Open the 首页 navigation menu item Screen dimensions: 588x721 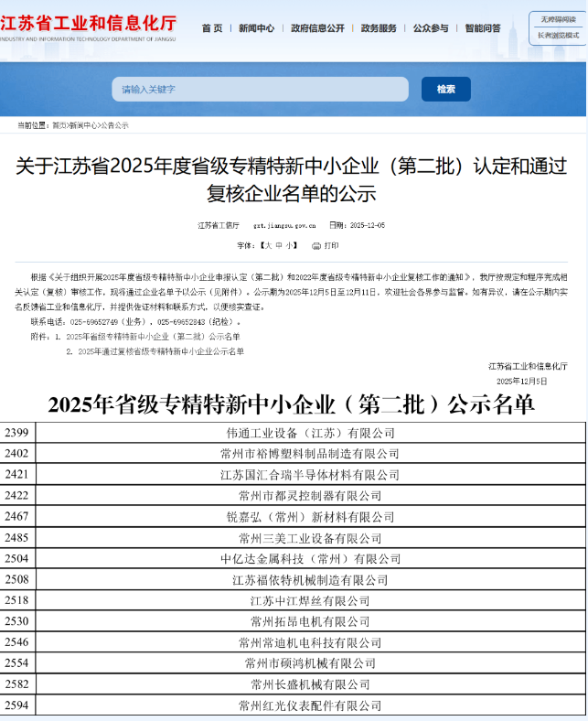click(211, 28)
